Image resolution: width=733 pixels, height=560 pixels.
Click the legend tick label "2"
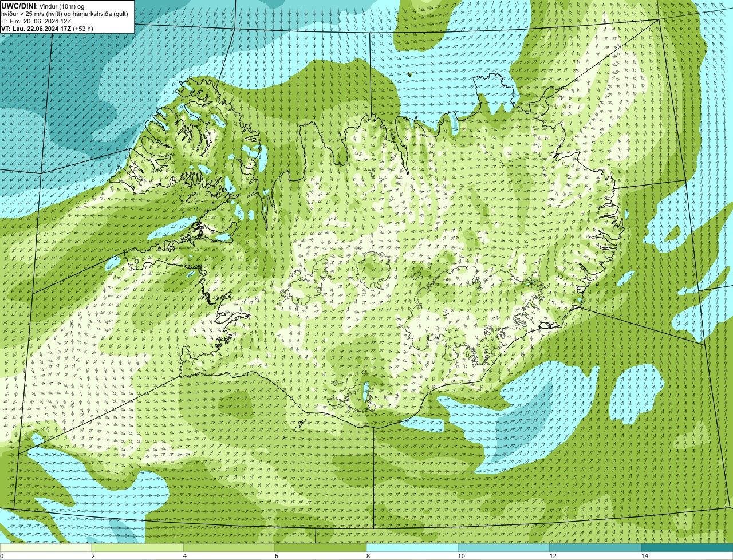coord(93,556)
